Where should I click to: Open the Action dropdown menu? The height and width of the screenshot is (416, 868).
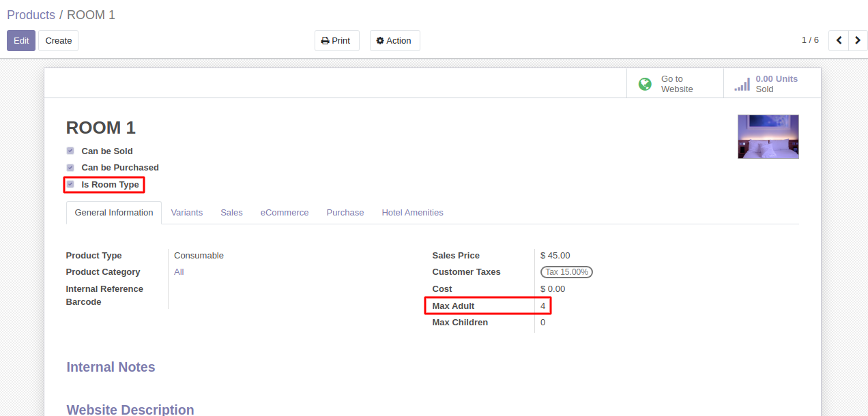(394, 40)
